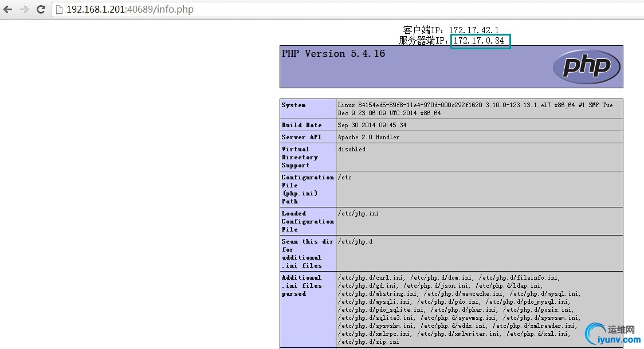Select 'Additional .ini files parsed' label
Image resolution: width=644 pixels, height=349 pixels.
(301, 285)
